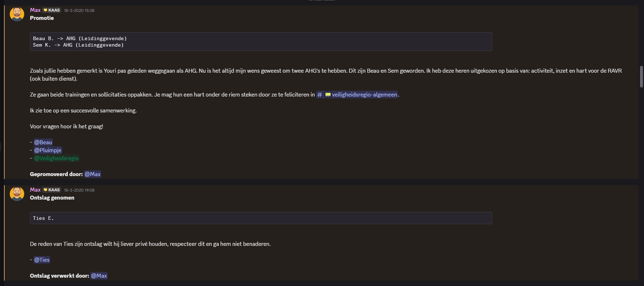Click @Max after Gepromoveerd door
The width and height of the screenshot is (644, 286).
(x=92, y=174)
